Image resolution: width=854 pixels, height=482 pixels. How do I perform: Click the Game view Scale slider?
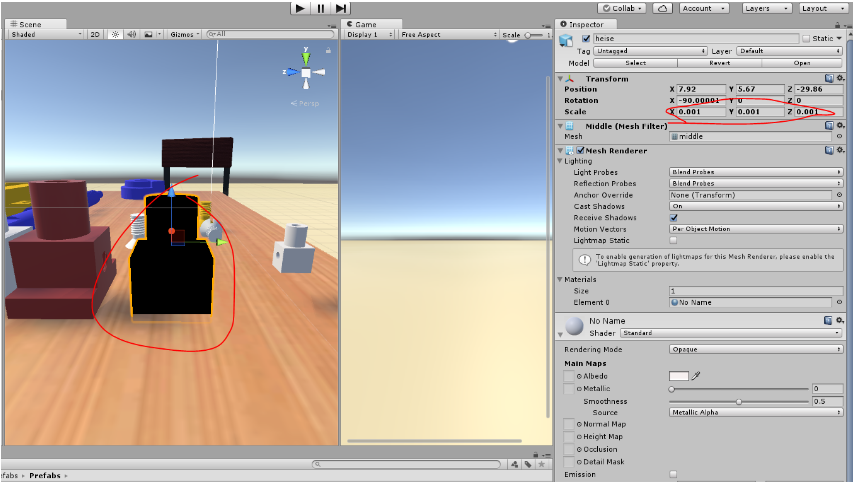click(535, 34)
